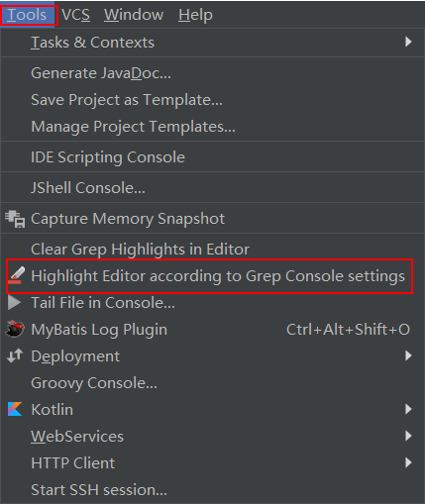Expand the Kotlin submenu arrow
Image resolution: width=425 pixels, height=504 pixels.
tap(408, 409)
